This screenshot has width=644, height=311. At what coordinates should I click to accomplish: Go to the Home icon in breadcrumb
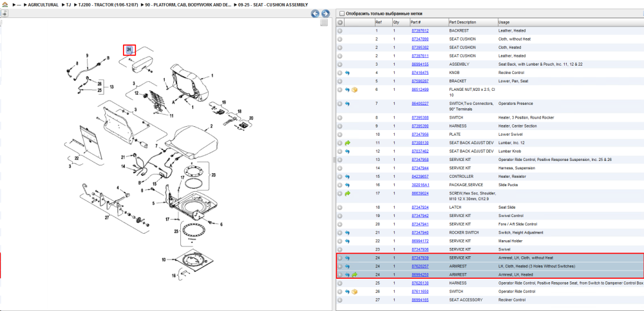pyautogui.click(x=5, y=5)
